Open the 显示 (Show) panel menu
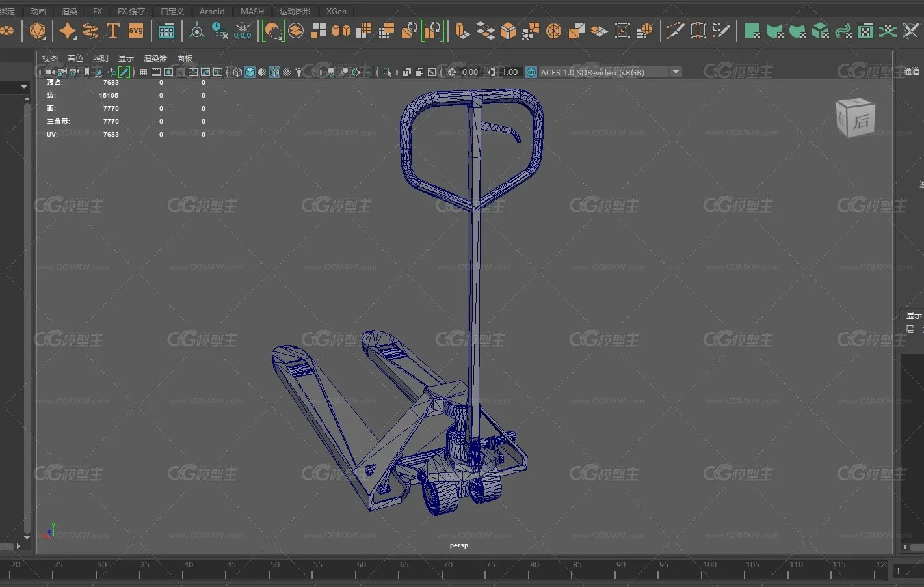Viewport: 924px width, 587px height. tap(126, 58)
